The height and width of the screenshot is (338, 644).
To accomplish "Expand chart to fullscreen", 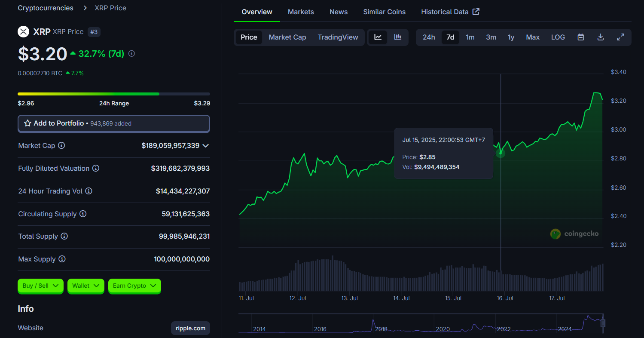I will point(620,37).
